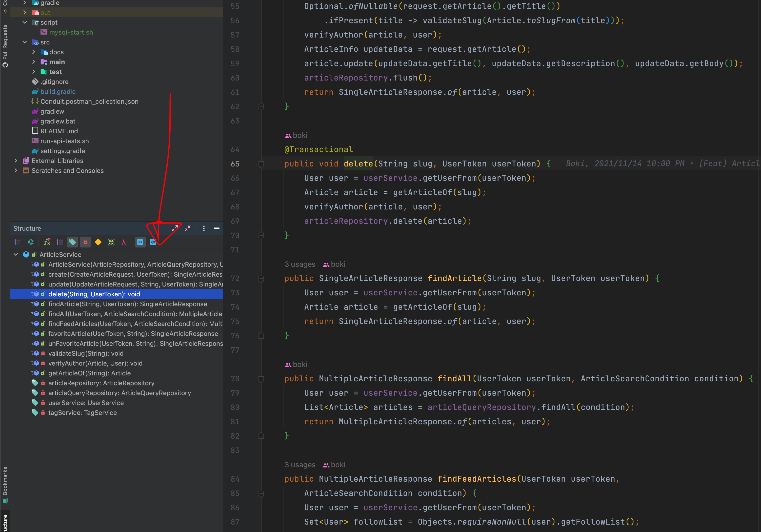
Task: Expand all nodes in Structure panel
Action: (175, 228)
